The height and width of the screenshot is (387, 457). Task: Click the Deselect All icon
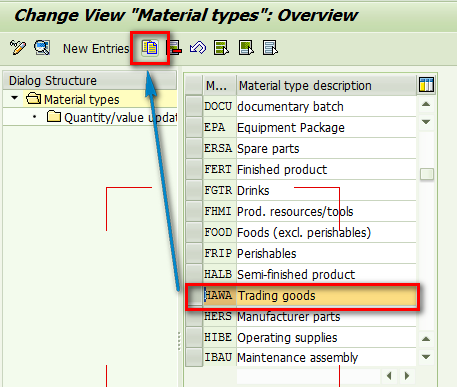click(270, 48)
